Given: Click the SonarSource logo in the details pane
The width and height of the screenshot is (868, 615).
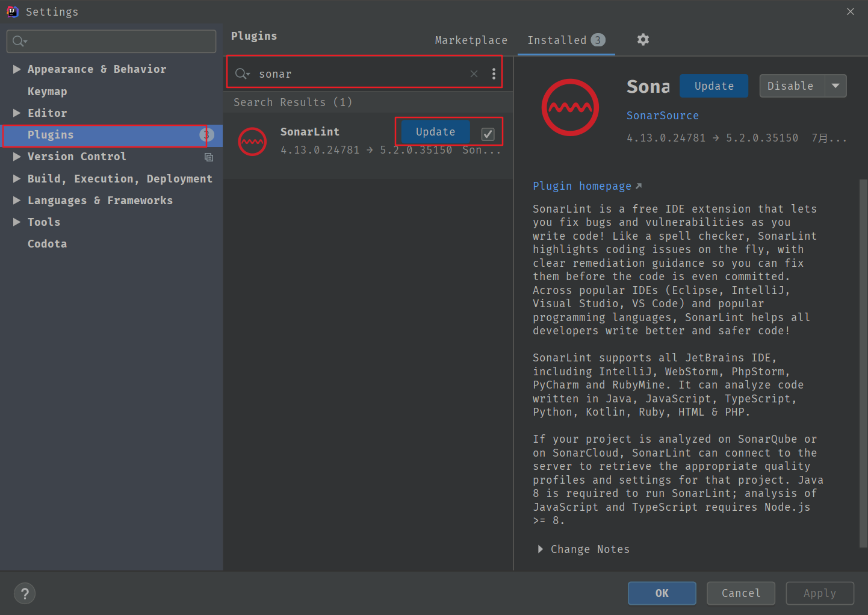Looking at the screenshot, I should (569, 107).
